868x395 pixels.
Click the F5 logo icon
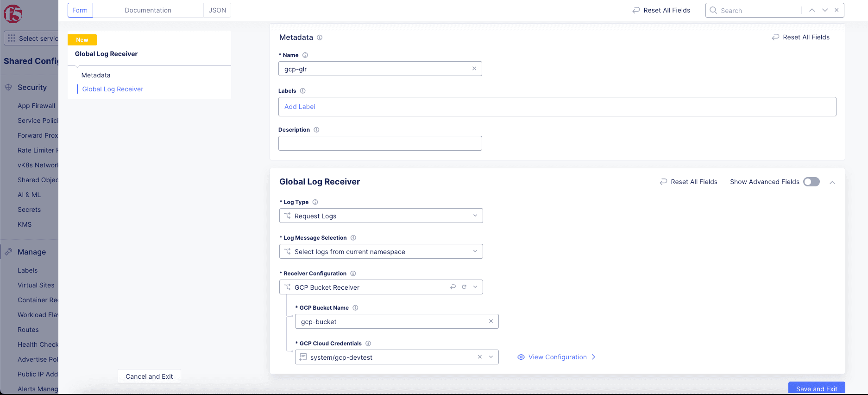[x=13, y=14]
